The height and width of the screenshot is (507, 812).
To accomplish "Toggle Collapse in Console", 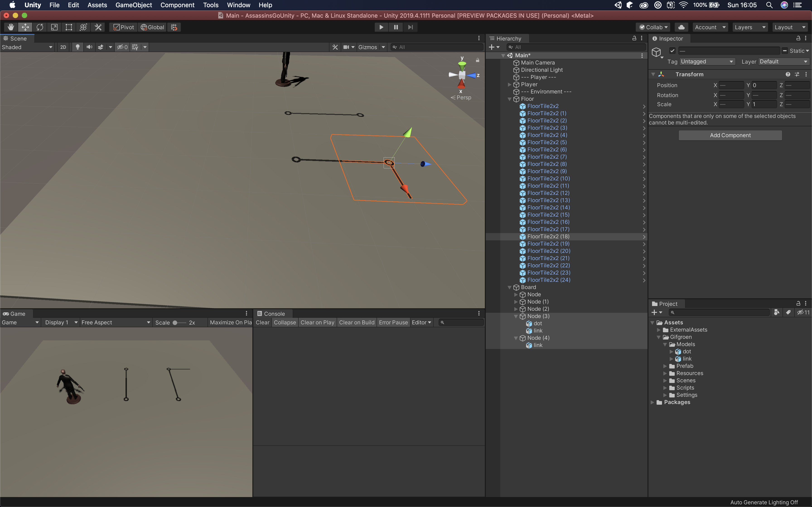I will click(x=285, y=322).
